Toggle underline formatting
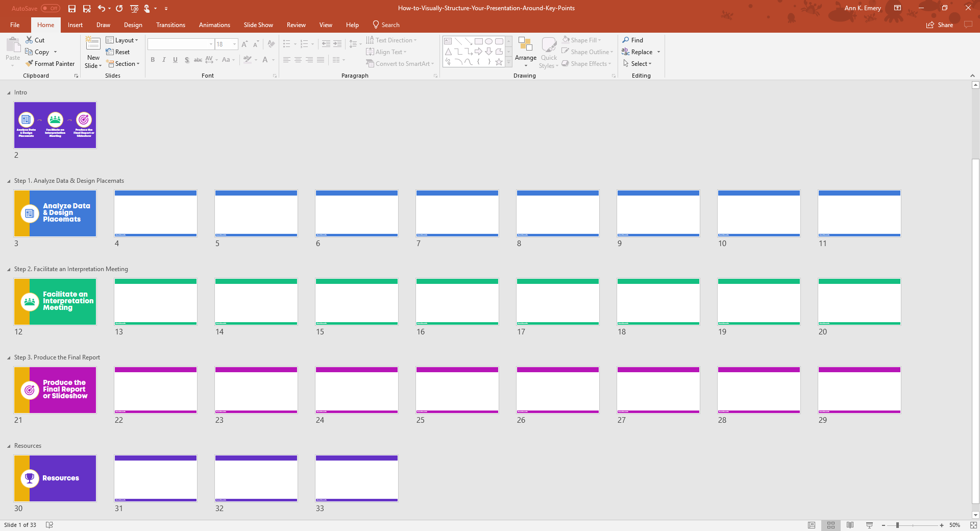 point(175,60)
